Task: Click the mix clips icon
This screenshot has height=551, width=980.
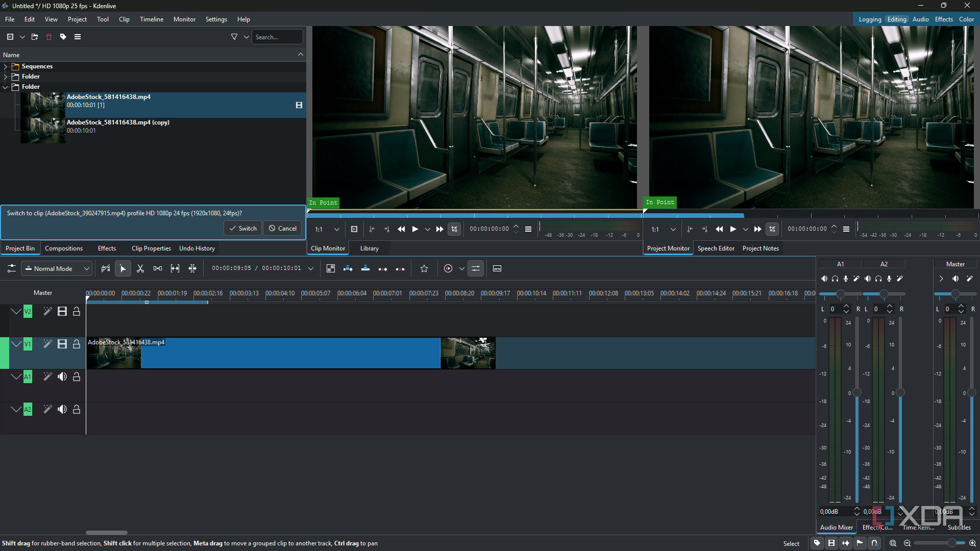Action: click(x=331, y=269)
